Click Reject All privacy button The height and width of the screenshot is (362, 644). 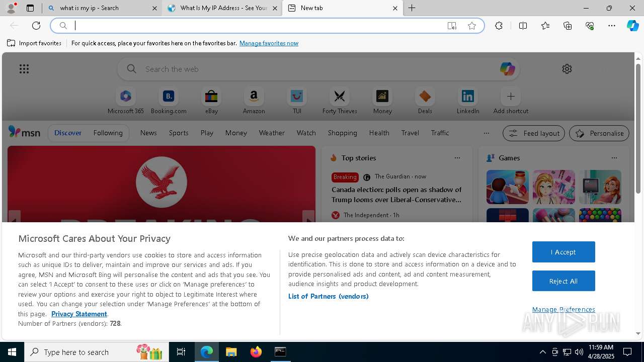[x=563, y=281]
